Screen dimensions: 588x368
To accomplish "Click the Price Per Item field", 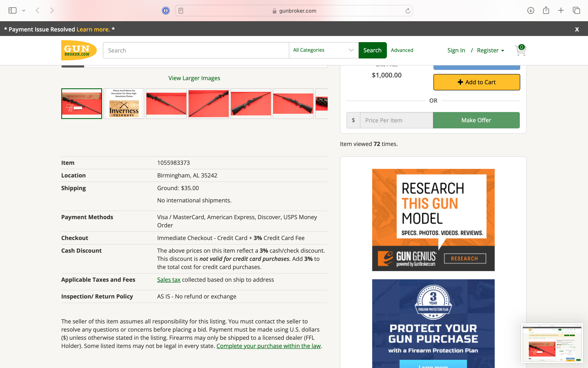I will 396,120.
